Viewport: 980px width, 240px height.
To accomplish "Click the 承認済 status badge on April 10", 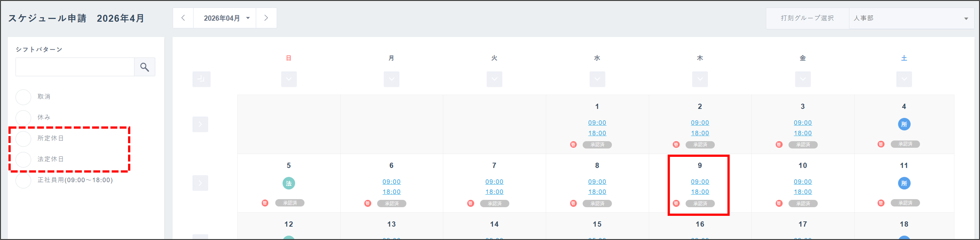I will (803, 204).
